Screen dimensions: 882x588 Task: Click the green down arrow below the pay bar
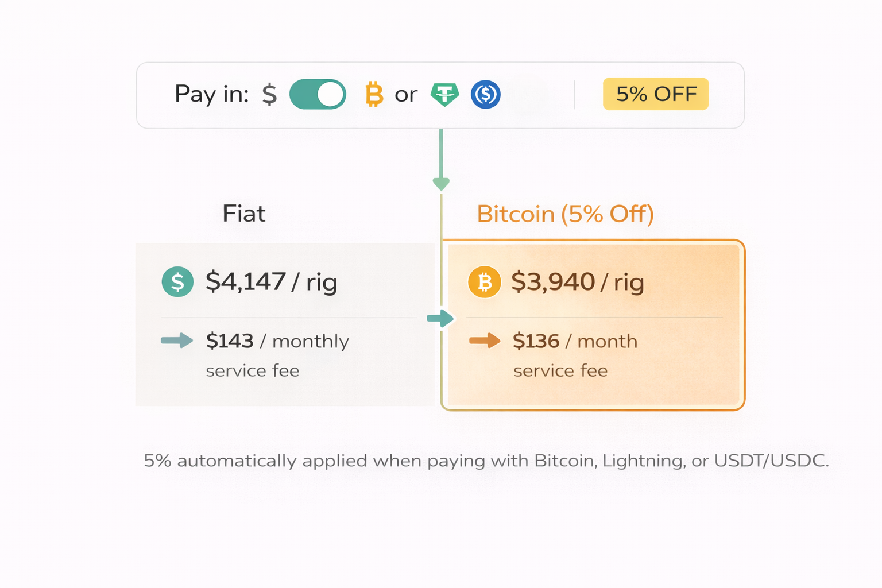pos(441,183)
